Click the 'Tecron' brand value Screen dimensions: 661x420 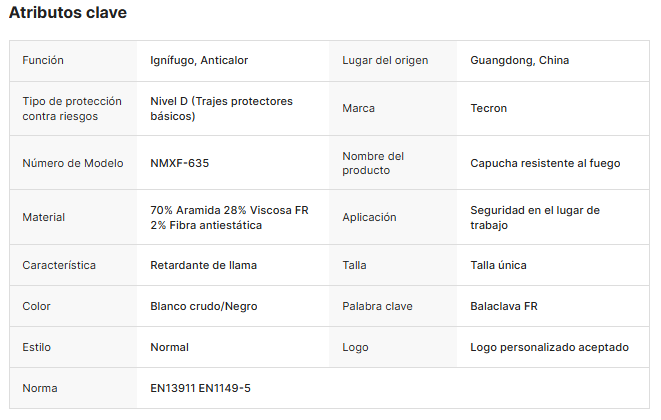coord(489,108)
